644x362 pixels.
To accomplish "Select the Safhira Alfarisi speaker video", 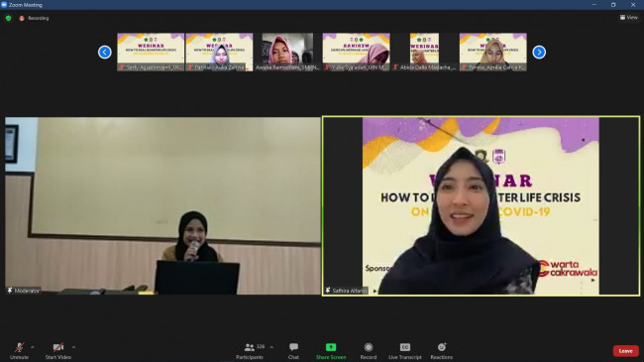I will coord(481,206).
